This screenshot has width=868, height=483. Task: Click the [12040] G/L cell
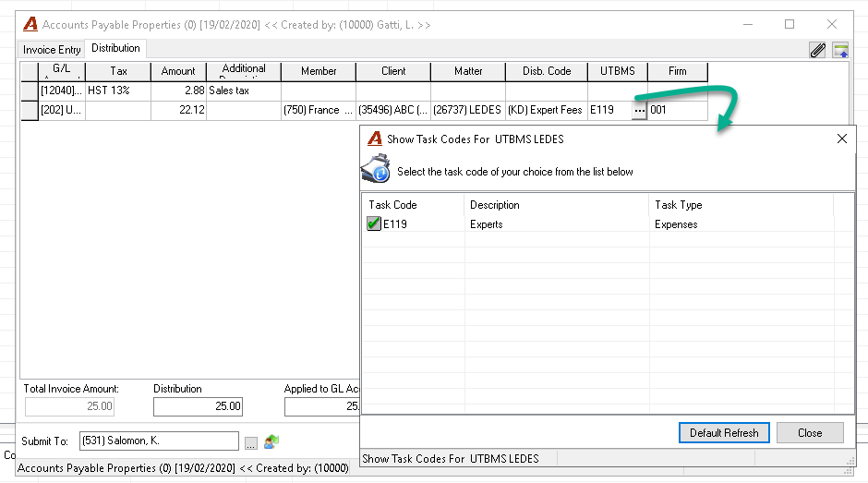[x=62, y=91]
